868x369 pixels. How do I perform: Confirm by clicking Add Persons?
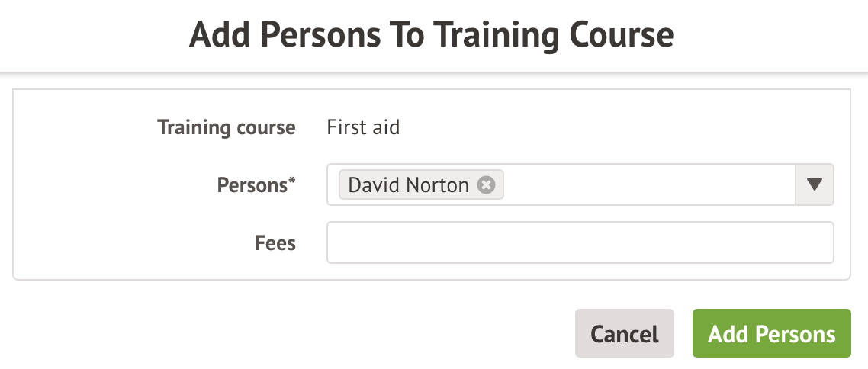771,333
